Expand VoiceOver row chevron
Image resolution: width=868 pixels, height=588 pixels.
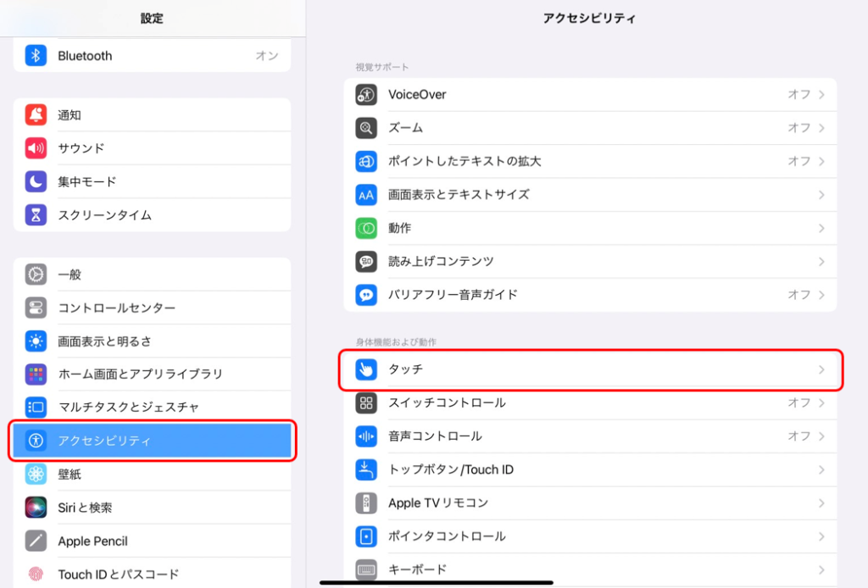[x=821, y=95]
